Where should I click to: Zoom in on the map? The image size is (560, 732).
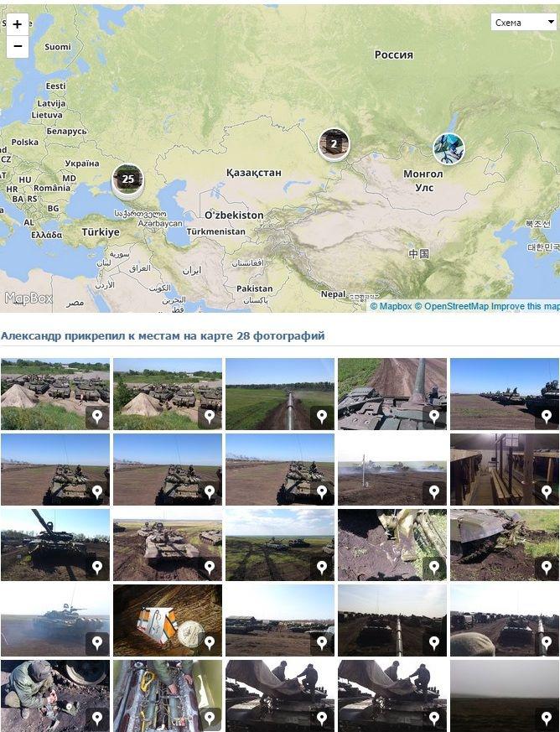(x=18, y=24)
